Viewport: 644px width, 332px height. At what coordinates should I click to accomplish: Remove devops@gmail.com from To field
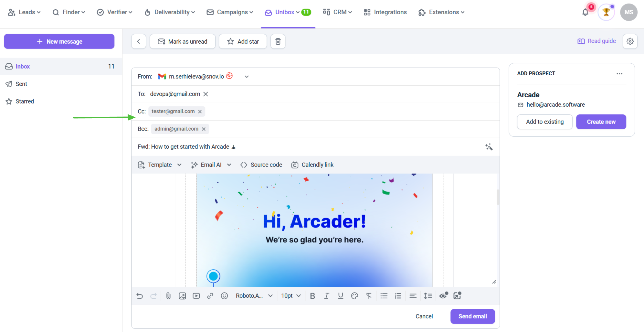[206, 94]
